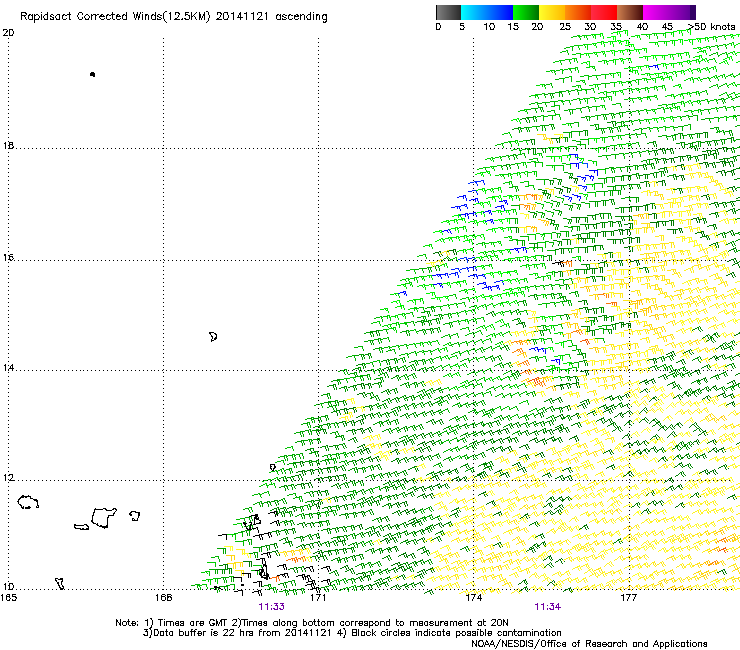This screenshot has width=740, height=650.
Task: Click the latitude label '14'
Action: tap(8, 367)
